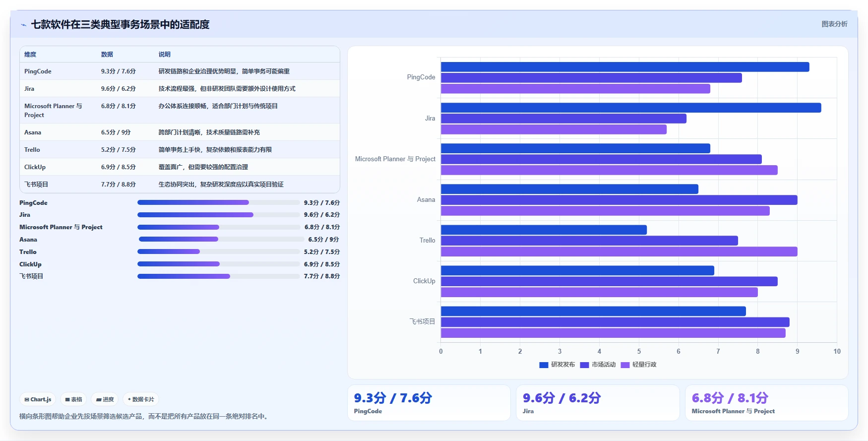Toggle the 轻量行政 legend swatch
Viewport: 868px width, 441px height.
tap(625, 365)
